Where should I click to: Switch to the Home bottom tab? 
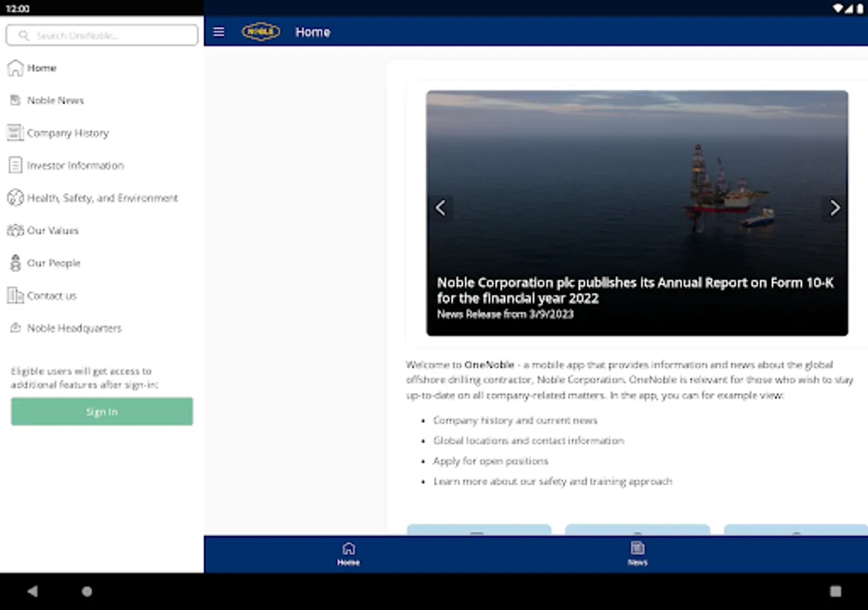(x=349, y=554)
